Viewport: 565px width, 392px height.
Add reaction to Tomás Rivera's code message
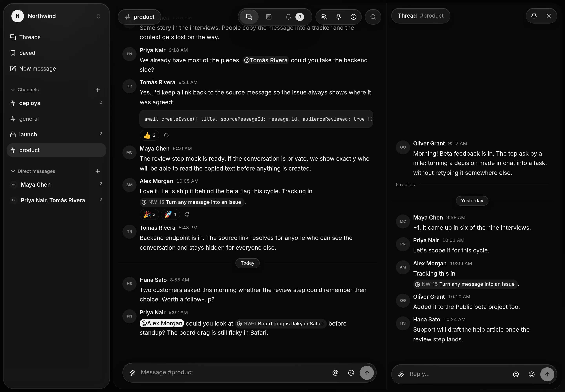(x=166, y=135)
